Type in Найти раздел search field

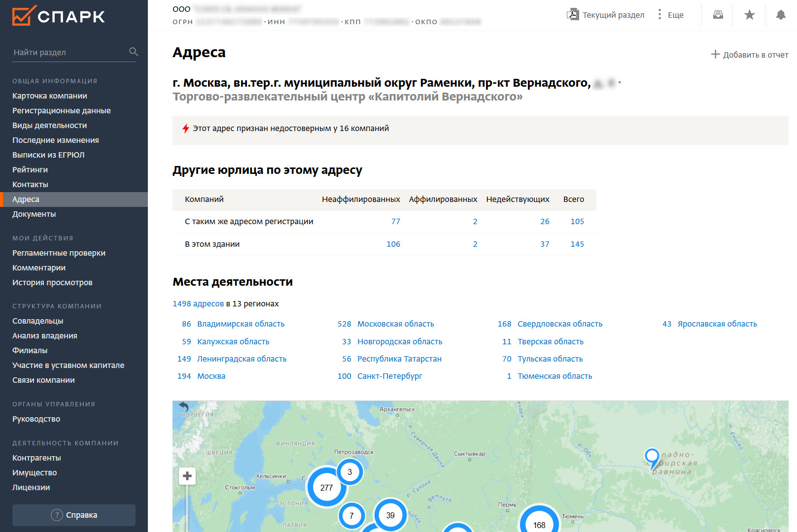pyautogui.click(x=69, y=52)
